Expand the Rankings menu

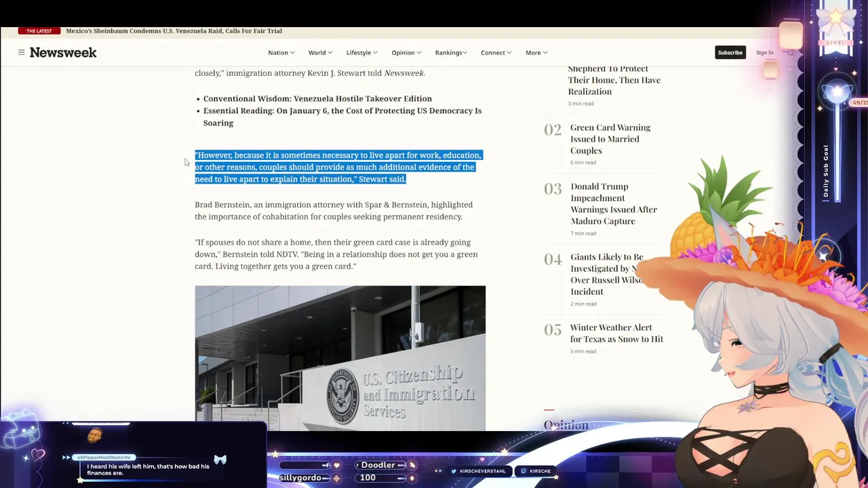click(x=451, y=52)
